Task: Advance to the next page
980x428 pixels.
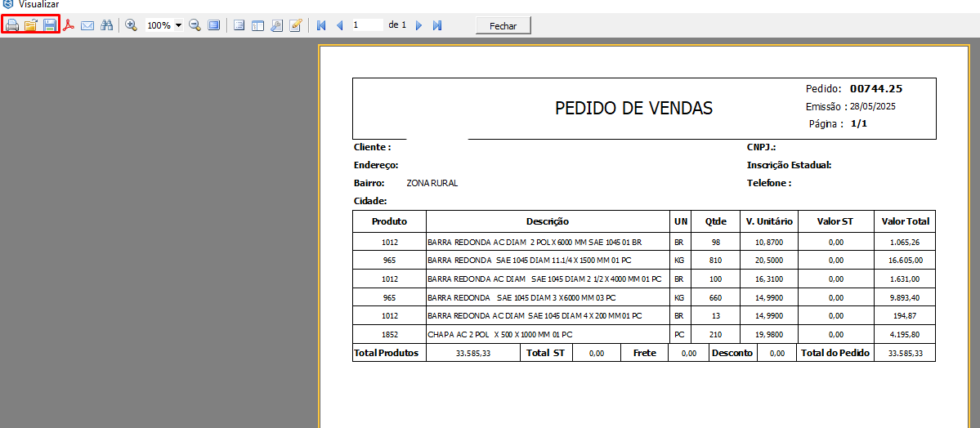Action: click(x=419, y=25)
